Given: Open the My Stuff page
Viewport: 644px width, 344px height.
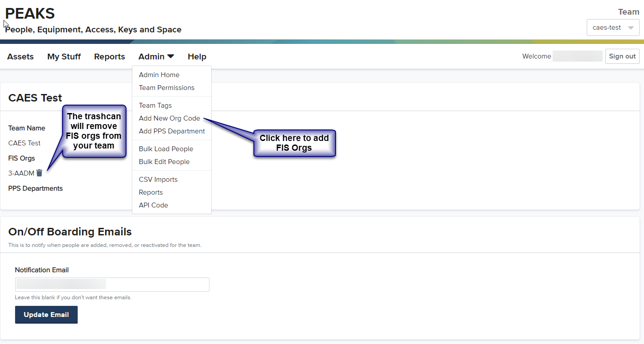Looking at the screenshot, I should point(64,57).
